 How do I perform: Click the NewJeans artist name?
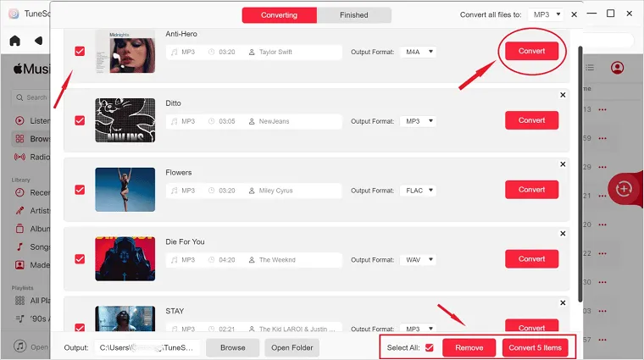[x=274, y=121]
